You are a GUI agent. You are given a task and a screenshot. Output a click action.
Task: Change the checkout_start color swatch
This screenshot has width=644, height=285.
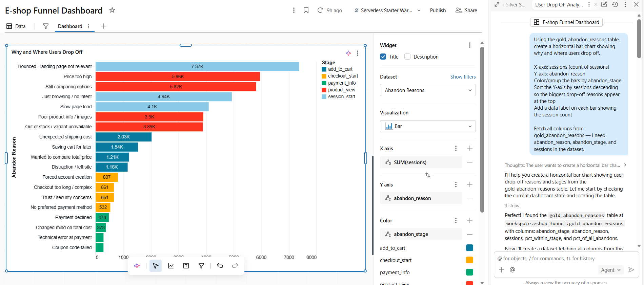coord(469,260)
